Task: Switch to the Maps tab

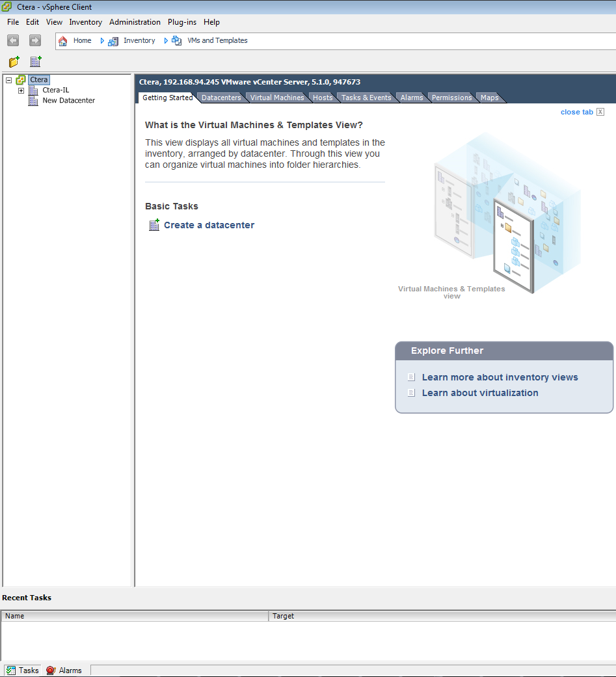Action: click(x=489, y=98)
